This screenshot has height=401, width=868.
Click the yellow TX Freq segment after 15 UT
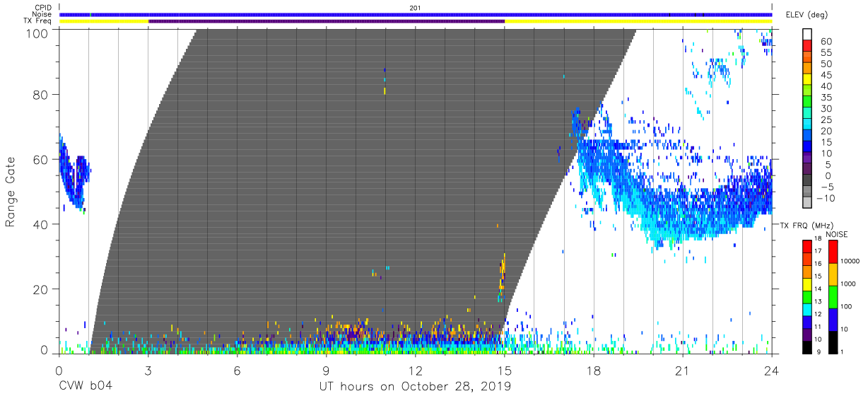pyautogui.click(x=638, y=21)
